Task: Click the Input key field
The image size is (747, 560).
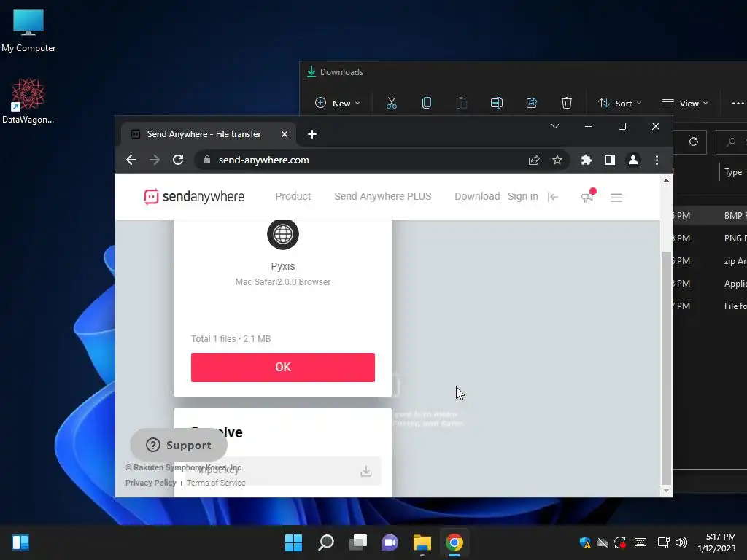Action: point(283,471)
